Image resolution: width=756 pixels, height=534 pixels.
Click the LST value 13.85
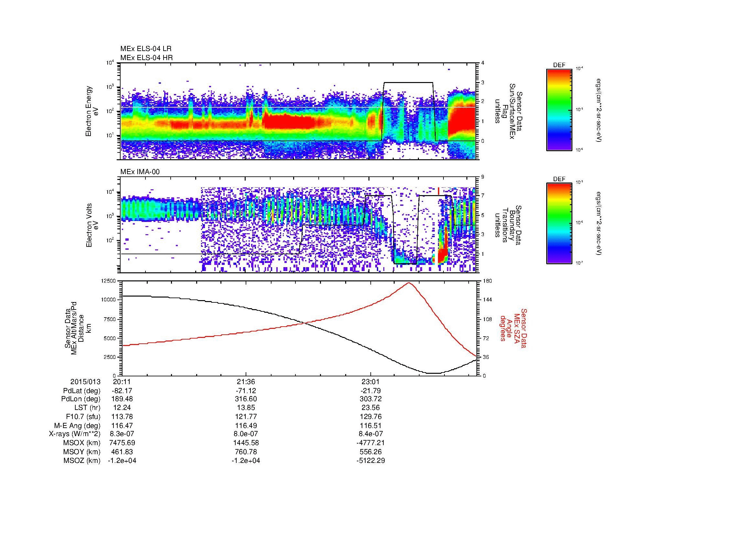click(246, 408)
